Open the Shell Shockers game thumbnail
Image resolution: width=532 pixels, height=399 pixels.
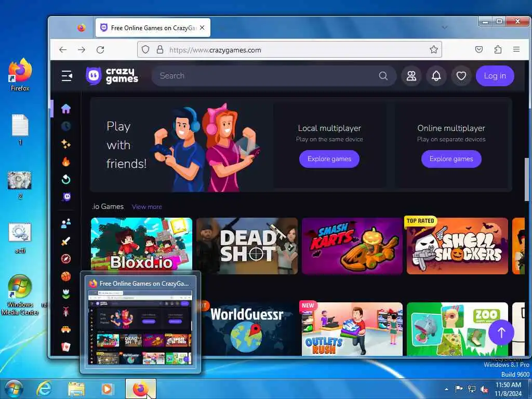click(x=457, y=246)
